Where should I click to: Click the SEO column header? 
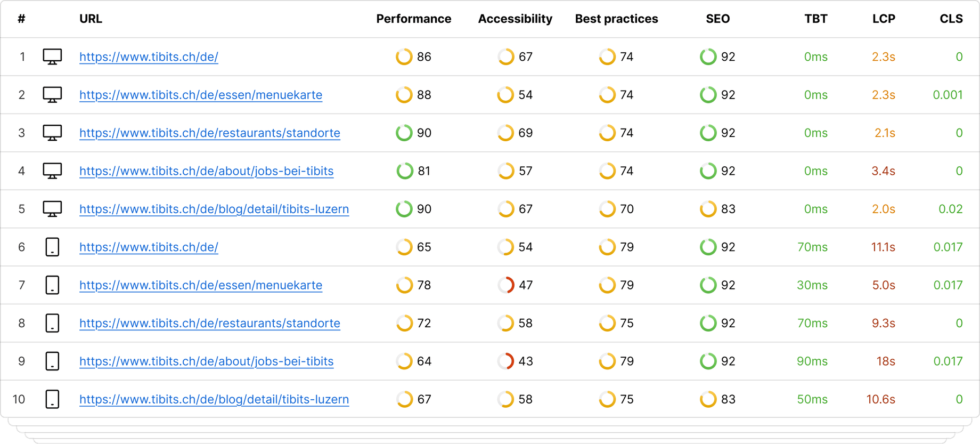pos(717,19)
